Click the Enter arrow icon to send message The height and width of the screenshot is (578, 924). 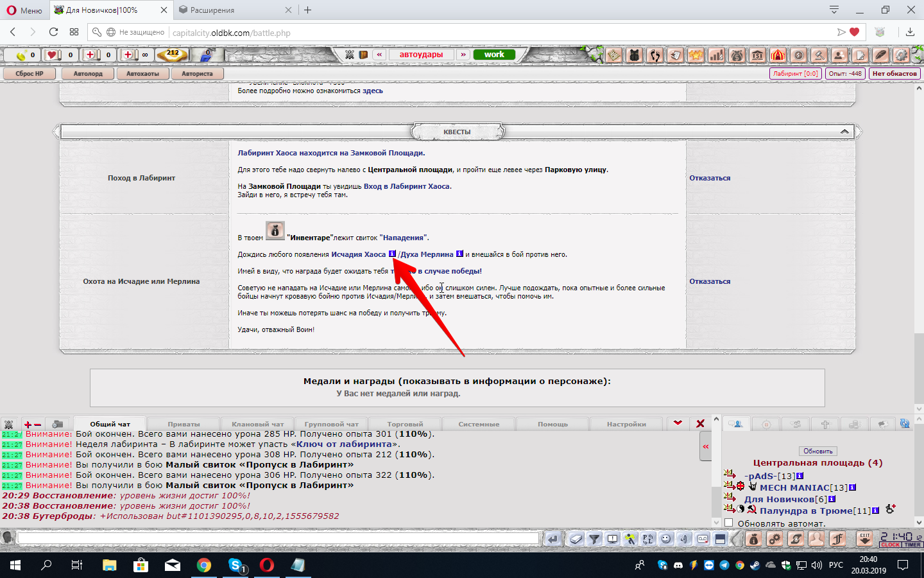(x=552, y=539)
